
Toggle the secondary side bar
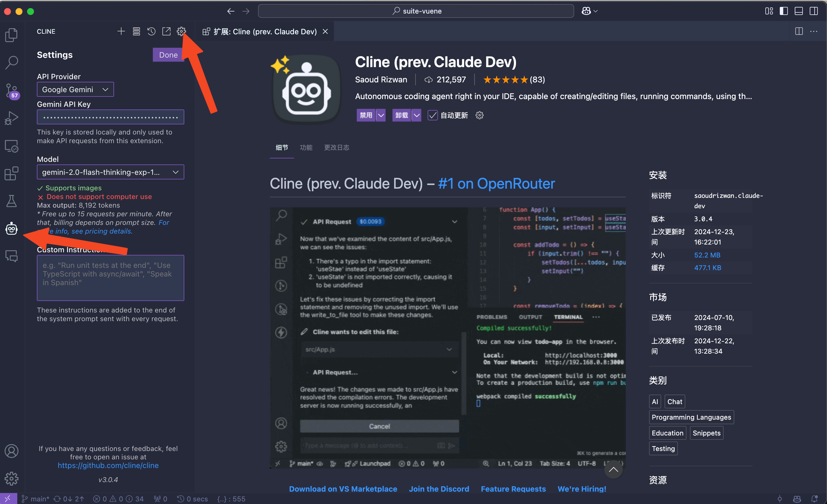coord(814,11)
